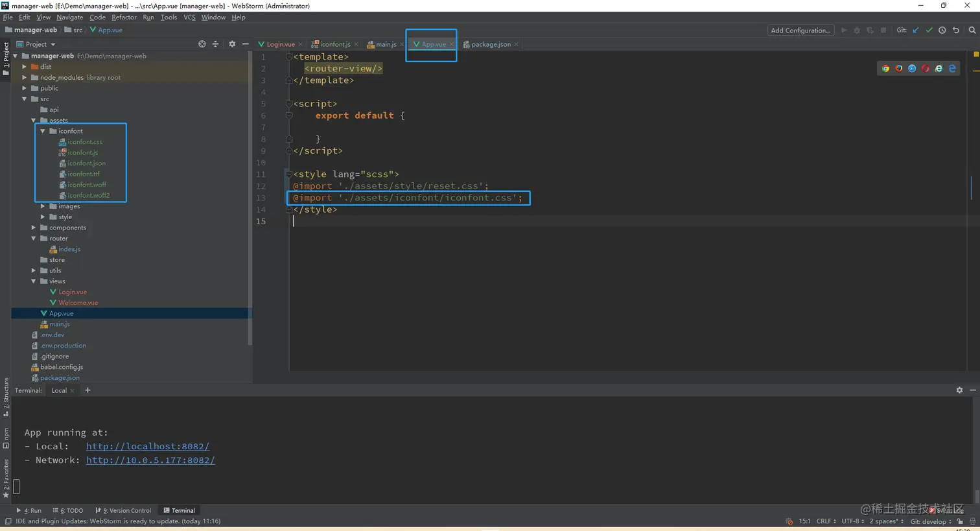The image size is (980, 531).
Task: Open Git develop branch dropdown
Action: pos(931,521)
